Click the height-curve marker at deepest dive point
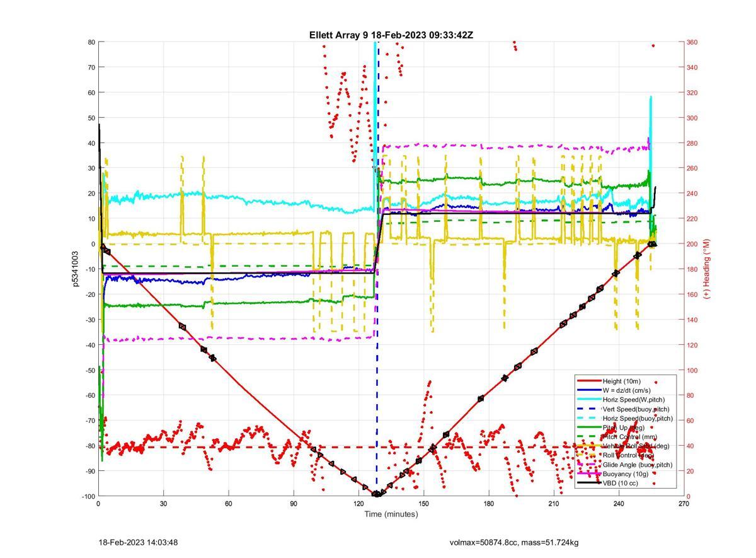The height and width of the screenshot is (558, 756). pyautogui.click(x=376, y=494)
